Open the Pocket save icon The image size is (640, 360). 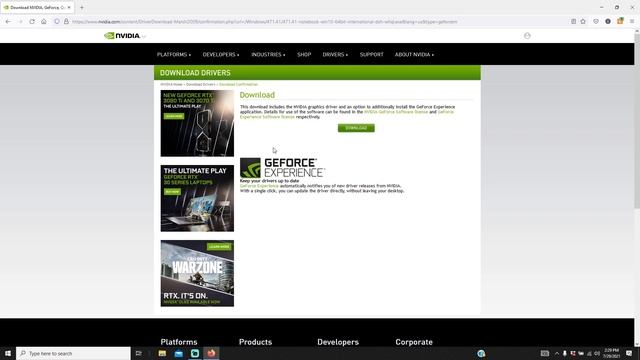coord(596,22)
